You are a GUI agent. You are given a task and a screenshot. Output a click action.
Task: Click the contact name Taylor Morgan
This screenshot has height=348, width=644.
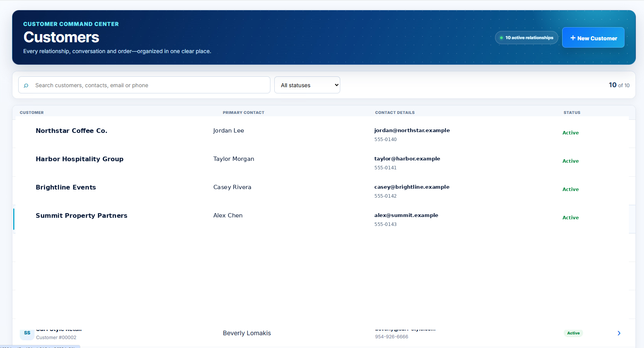[x=234, y=159]
